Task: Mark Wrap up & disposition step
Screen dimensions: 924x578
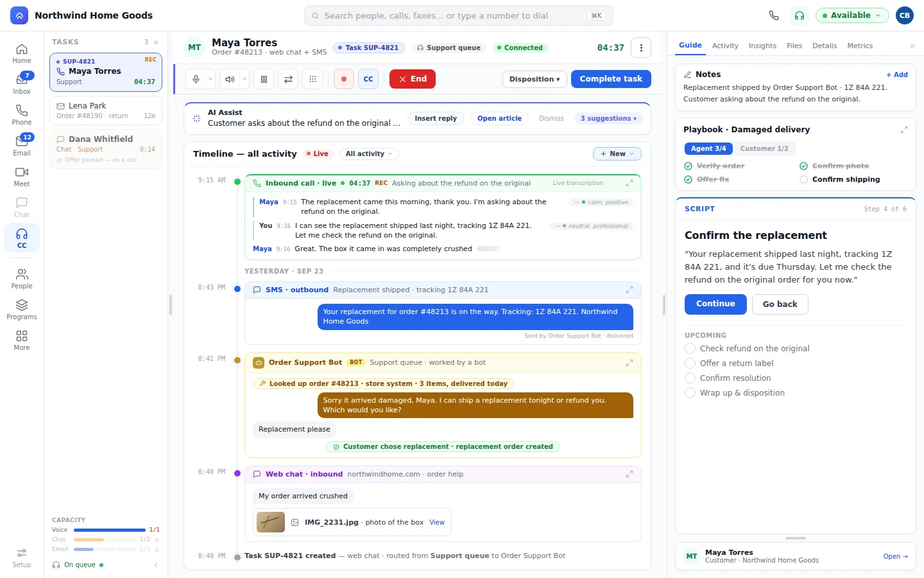Action: click(x=690, y=392)
